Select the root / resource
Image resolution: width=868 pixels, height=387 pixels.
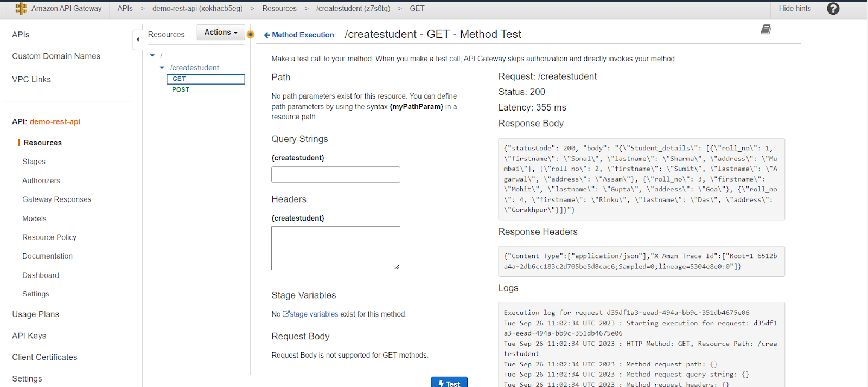coord(161,55)
